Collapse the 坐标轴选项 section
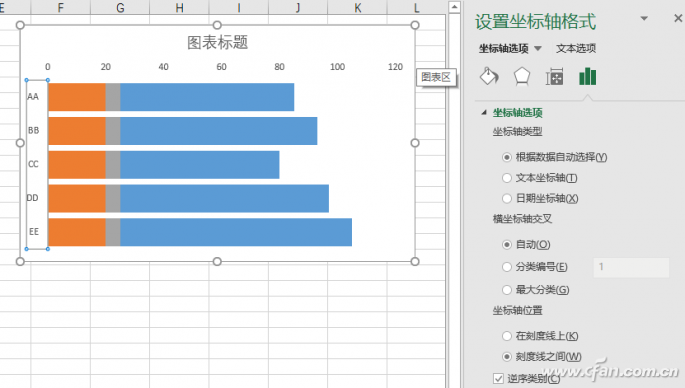Screen dimensions: 685x388 484,112
